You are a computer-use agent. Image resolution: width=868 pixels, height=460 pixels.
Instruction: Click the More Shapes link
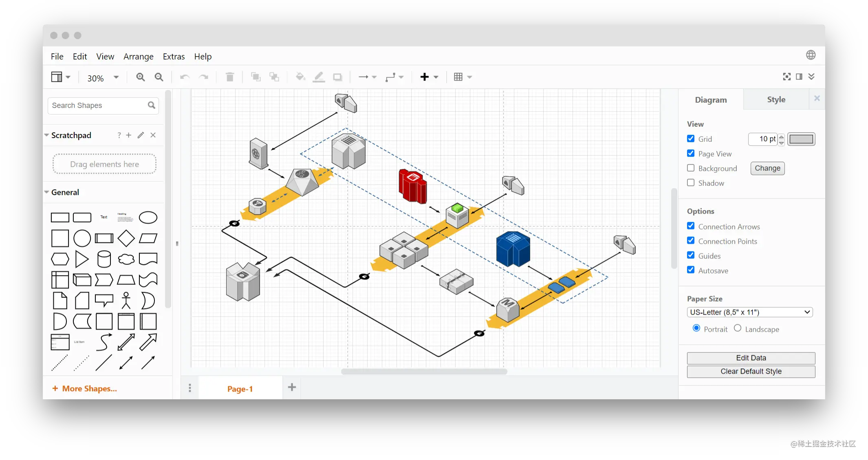(85, 389)
